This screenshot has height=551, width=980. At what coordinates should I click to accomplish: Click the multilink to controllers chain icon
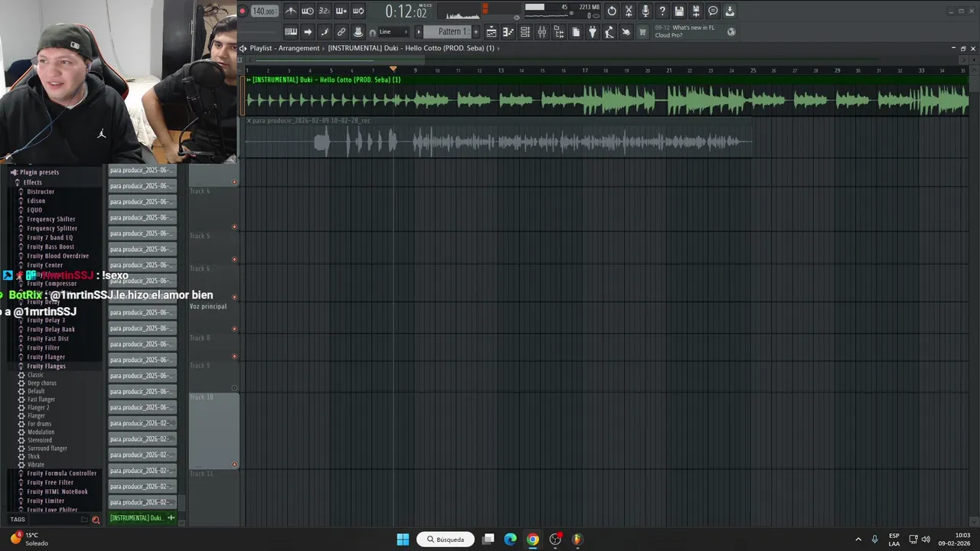(341, 31)
